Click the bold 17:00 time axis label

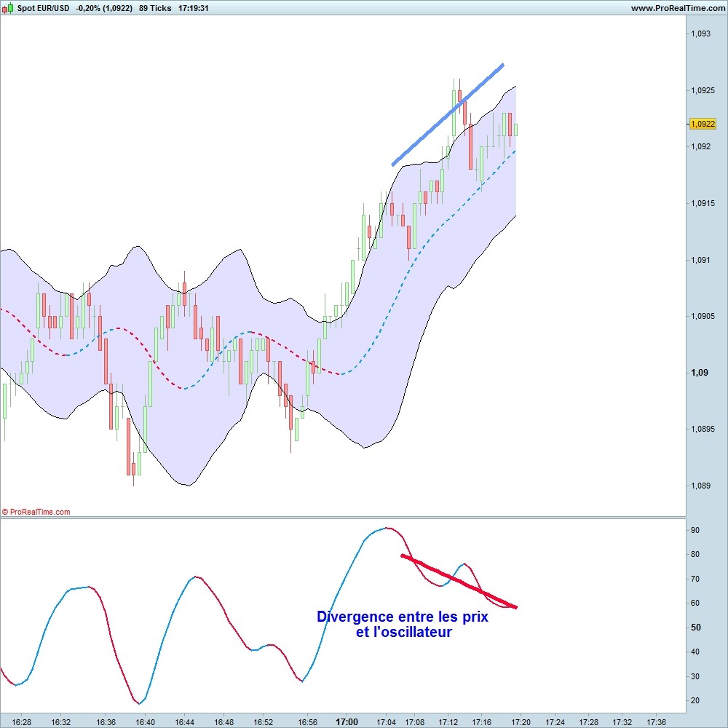pyautogui.click(x=347, y=722)
